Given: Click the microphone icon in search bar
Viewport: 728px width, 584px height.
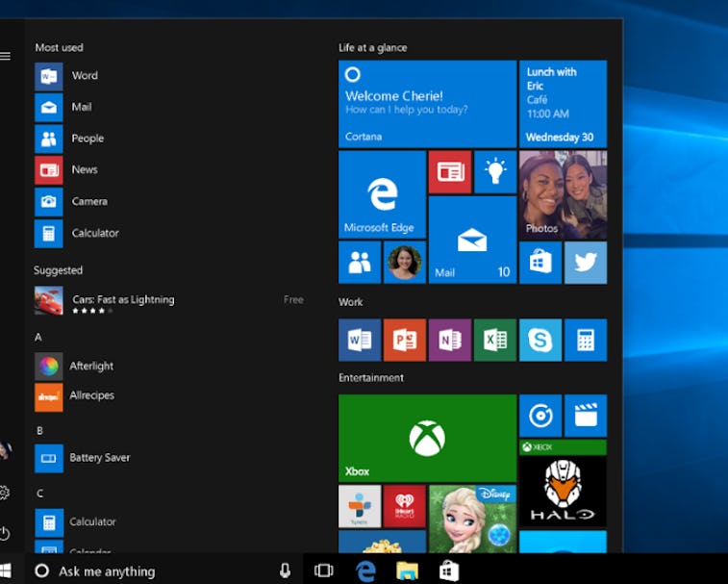Looking at the screenshot, I should point(285,571).
